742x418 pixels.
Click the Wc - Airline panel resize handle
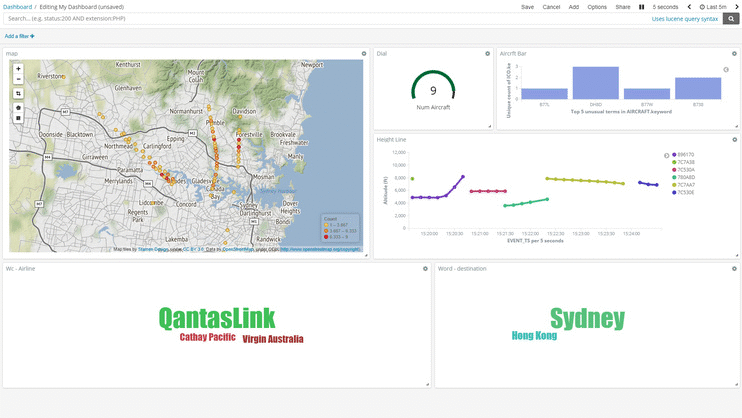coord(427,384)
